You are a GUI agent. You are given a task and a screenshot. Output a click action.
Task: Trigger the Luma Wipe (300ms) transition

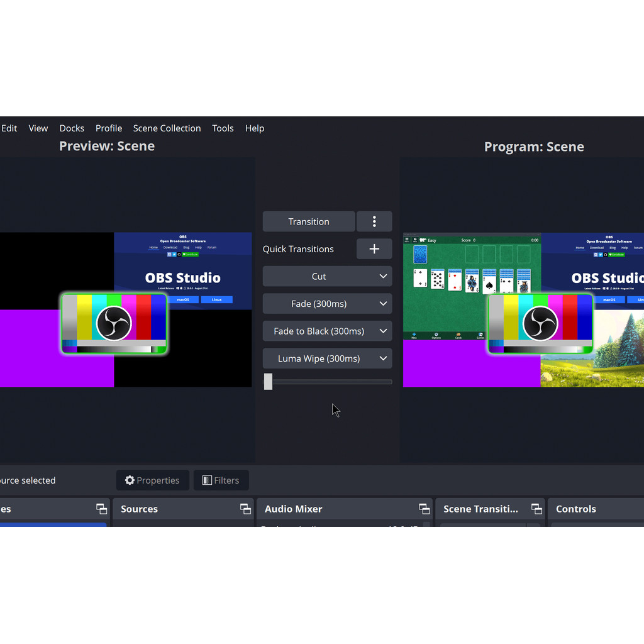(319, 358)
